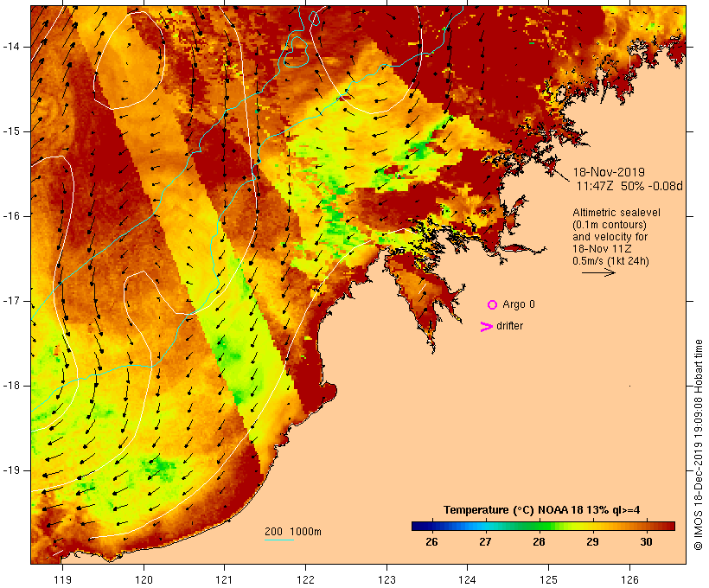
Task: Click the longitude axis label 123
Action: coord(386,580)
